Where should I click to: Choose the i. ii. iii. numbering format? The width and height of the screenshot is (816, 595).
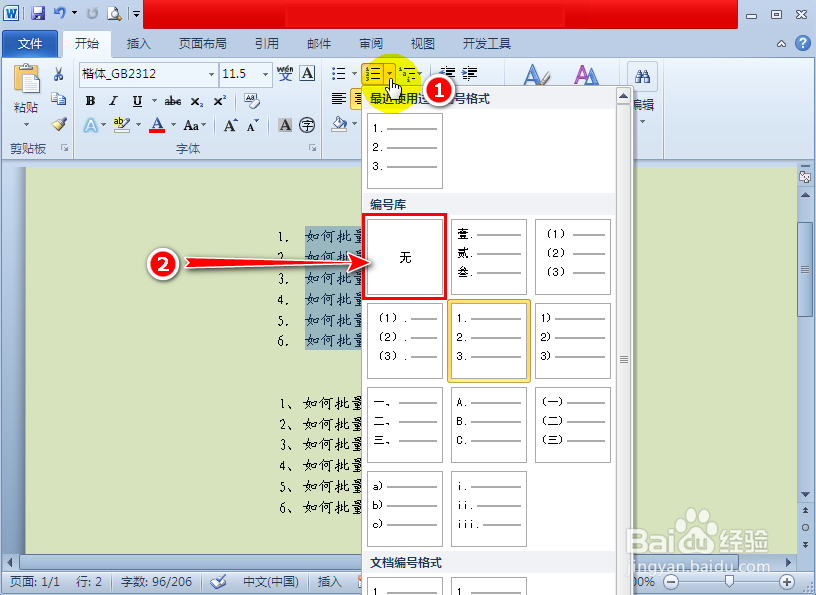[489, 509]
